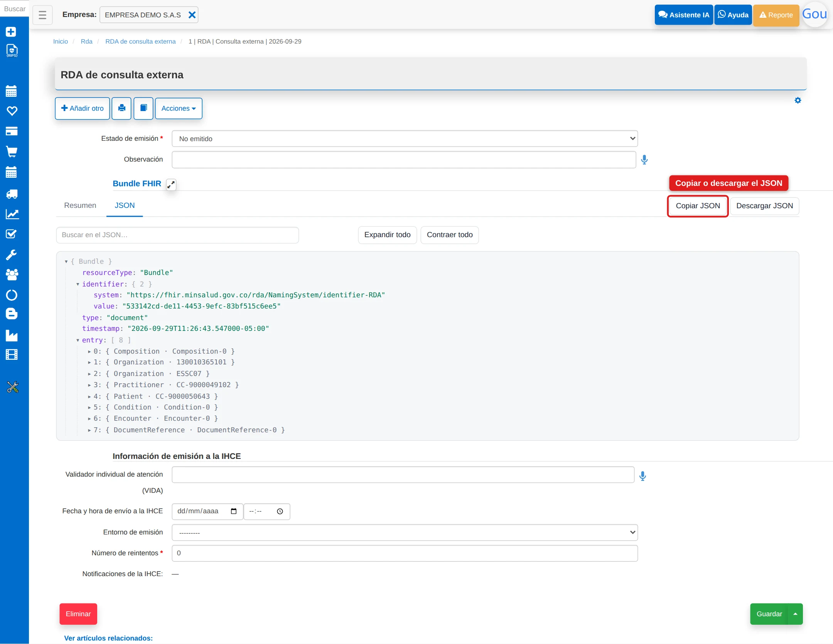Click the red Eliminar button
833x644 pixels.
78,614
